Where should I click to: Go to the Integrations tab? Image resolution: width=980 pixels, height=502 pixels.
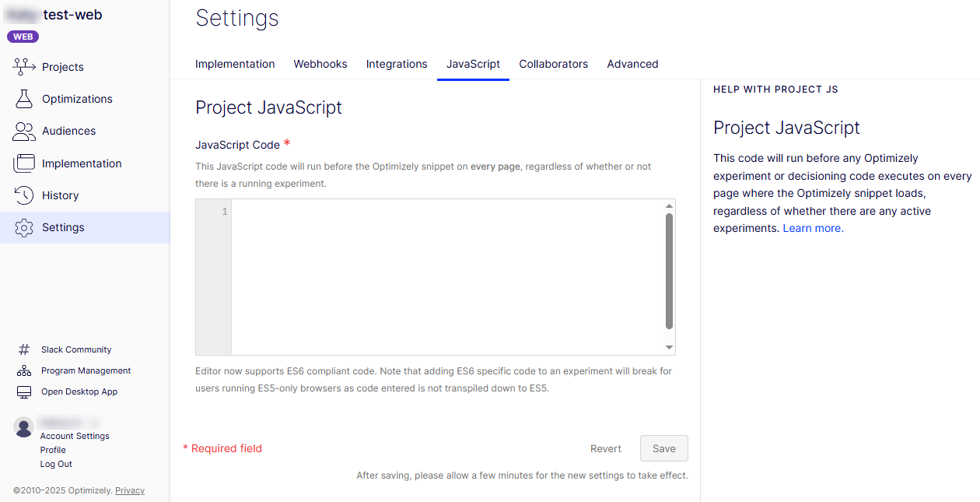pos(397,64)
